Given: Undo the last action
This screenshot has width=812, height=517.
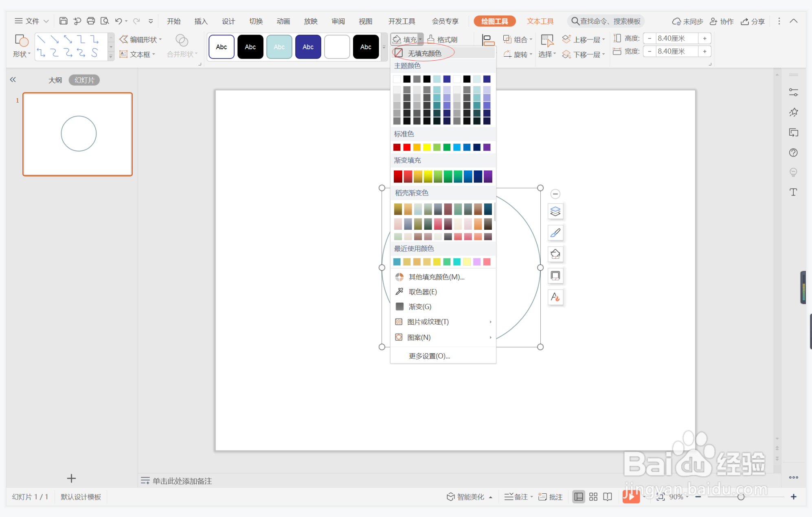Looking at the screenshot, I should point(119,21).
